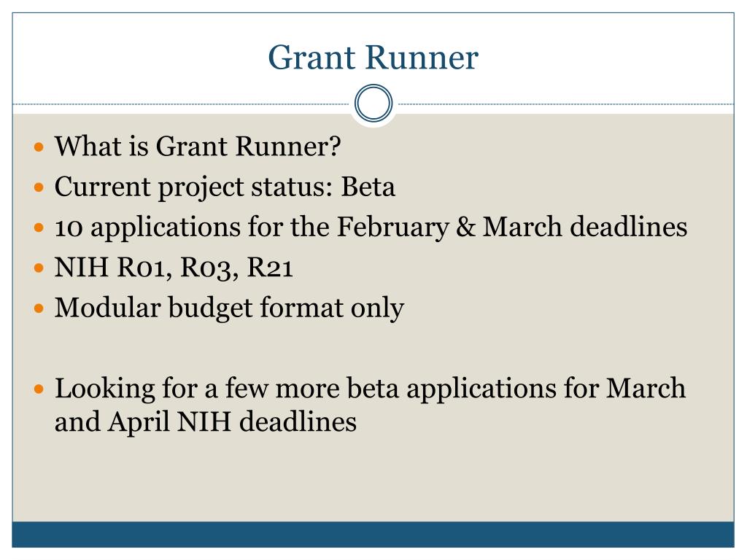Viewport: 747px width, 560px height.
Task: Click the 'What is Grant Runner?' line
Action: point(198,147)
